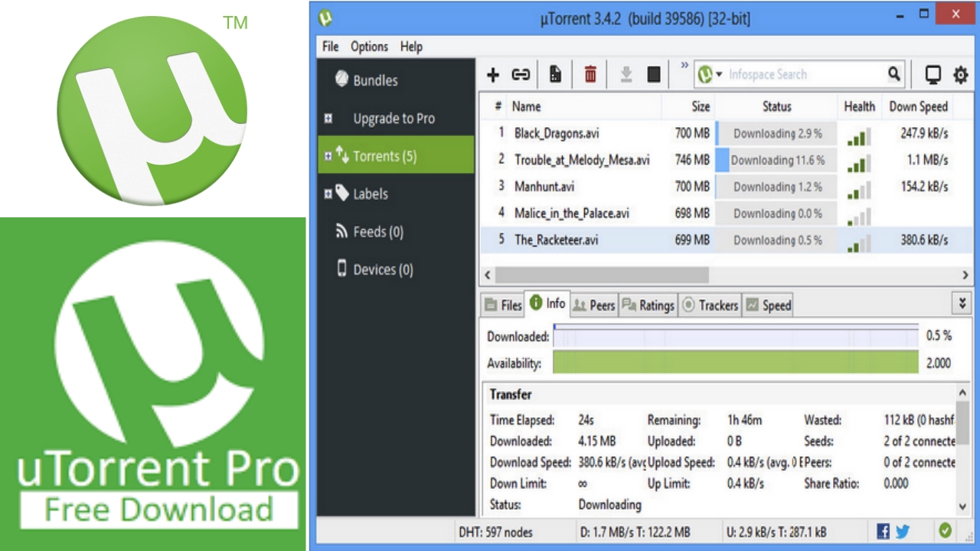
Task: Remove torrent with red trash icon
Action: [590, 74]
